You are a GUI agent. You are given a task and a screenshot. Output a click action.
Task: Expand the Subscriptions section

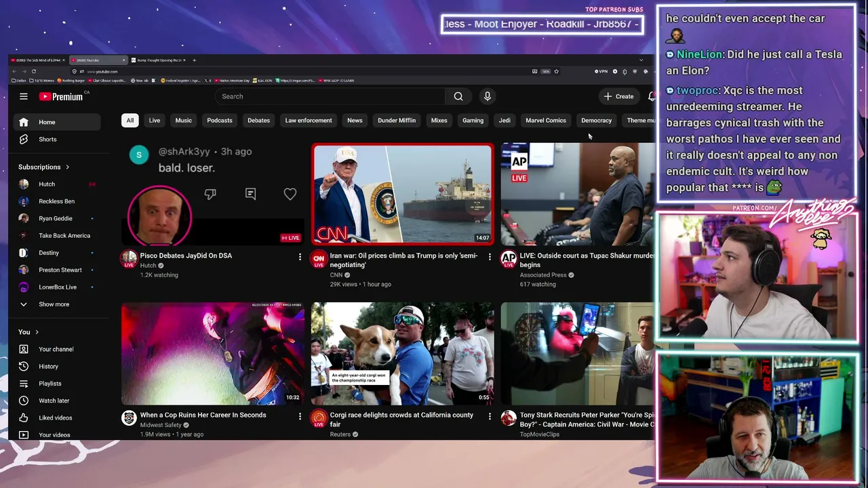pyautogui.click(x=44, y=167)
